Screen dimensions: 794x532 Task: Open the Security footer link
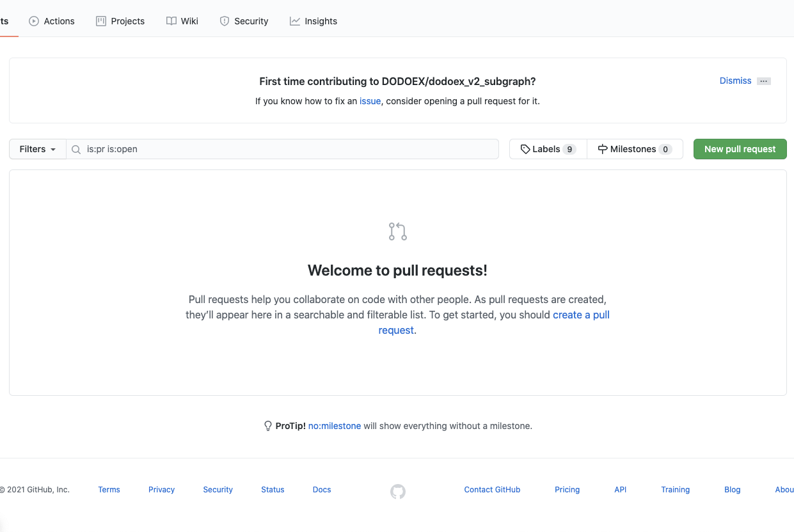pyautogui.click(x=218, y=490)
